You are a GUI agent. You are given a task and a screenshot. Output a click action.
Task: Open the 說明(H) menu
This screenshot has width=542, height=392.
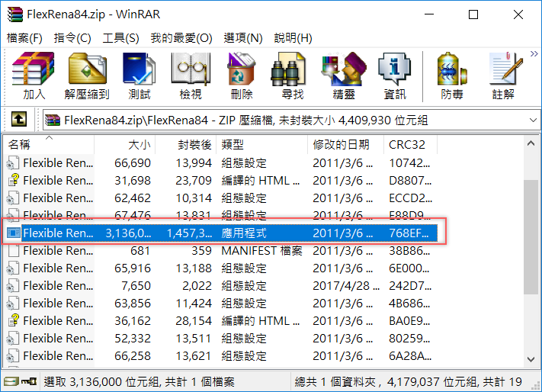tap(293, 37)
